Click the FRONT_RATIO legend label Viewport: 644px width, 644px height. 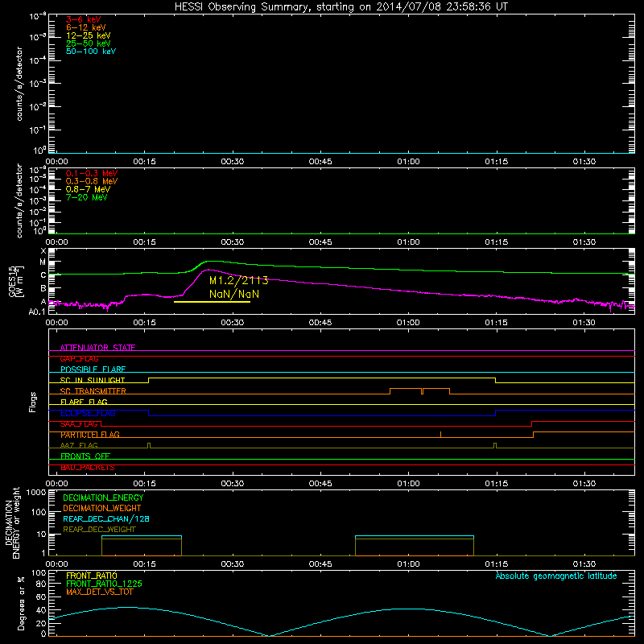pos(92,576)
